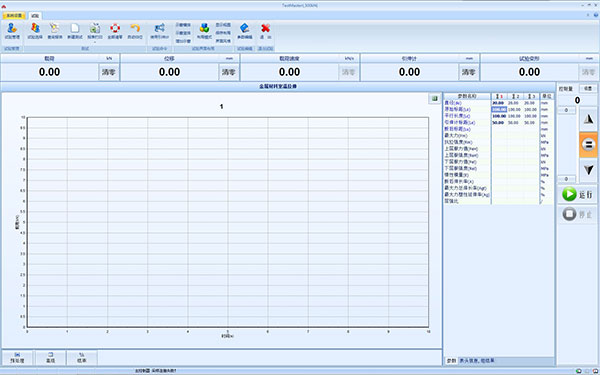Click the downward crosshead arrow icon
Screen dimensions: 600x375
589,170
